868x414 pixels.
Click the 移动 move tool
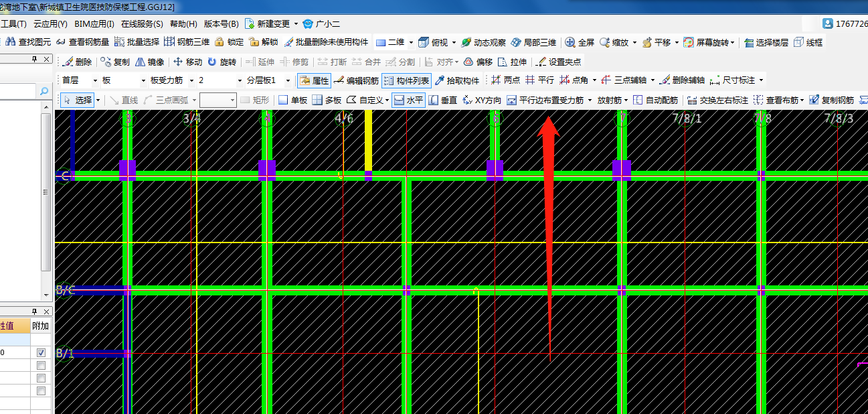tap(187, 62)
